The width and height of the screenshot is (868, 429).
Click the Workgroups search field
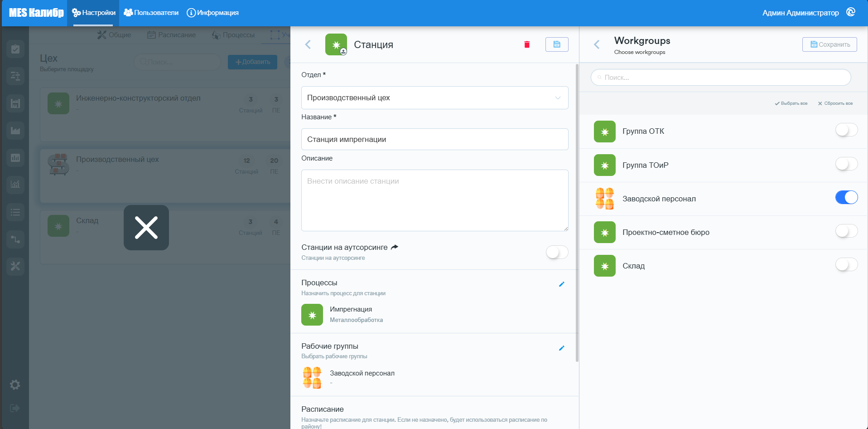[x=720, y=78]
